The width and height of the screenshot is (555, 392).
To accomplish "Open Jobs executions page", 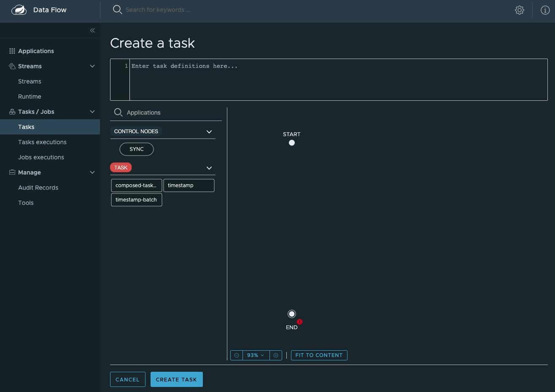I will 41,157.
